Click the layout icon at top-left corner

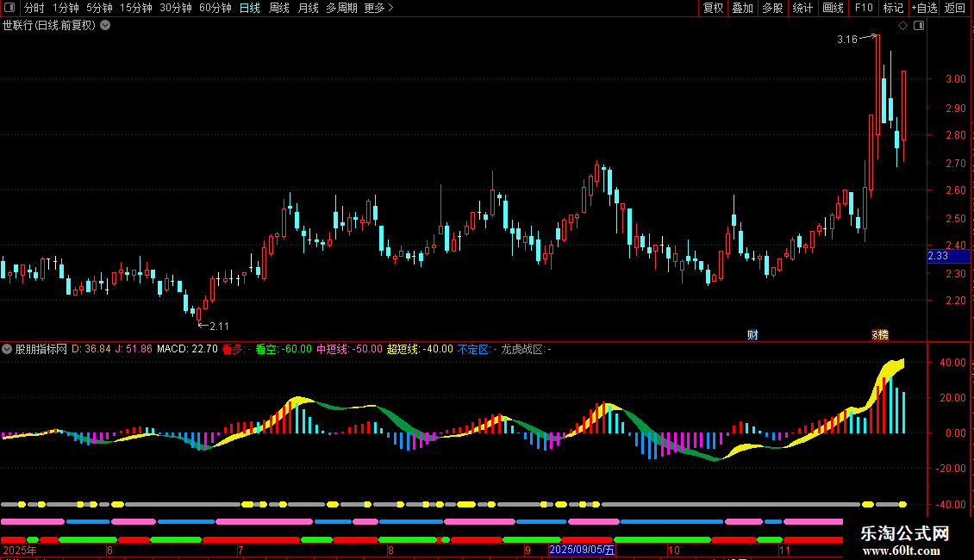(9, 8)
